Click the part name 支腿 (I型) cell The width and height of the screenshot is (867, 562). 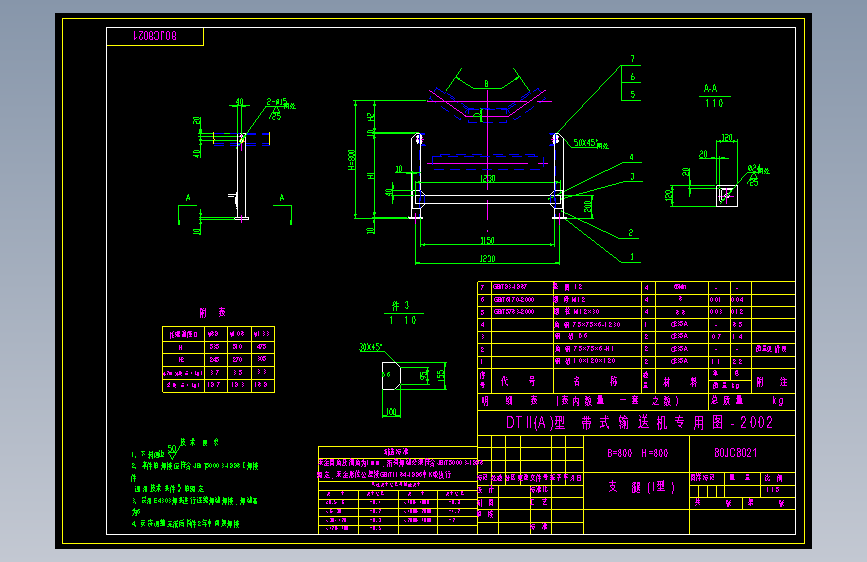tap(641, 487)
